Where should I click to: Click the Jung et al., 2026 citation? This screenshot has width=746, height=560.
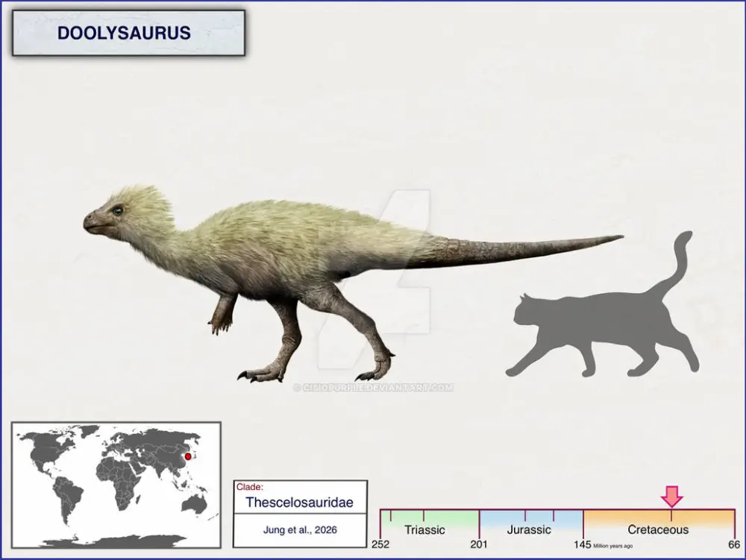(x=300, y=530)
